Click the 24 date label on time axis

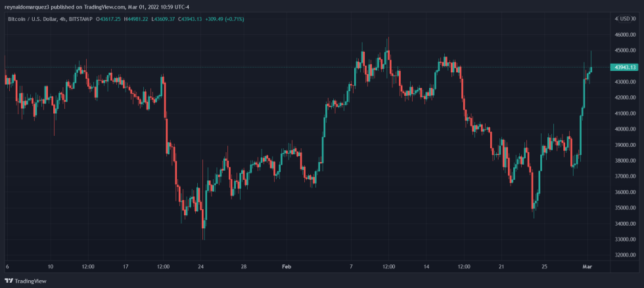point(200,267)
